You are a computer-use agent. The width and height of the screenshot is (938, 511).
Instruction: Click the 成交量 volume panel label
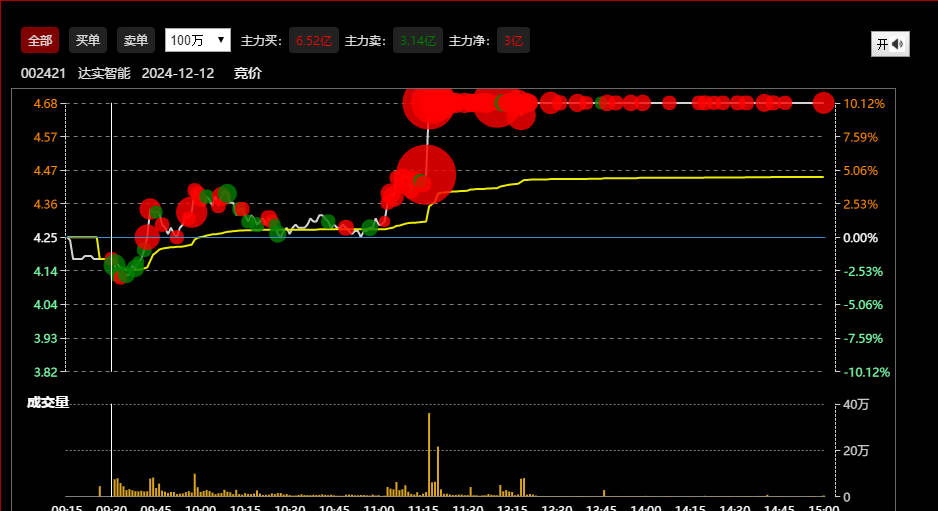click(47, 402)
